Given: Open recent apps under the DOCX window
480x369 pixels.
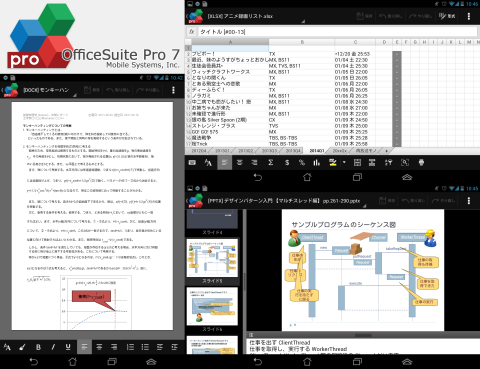Looking at the screenshot, I should point(112,362).
